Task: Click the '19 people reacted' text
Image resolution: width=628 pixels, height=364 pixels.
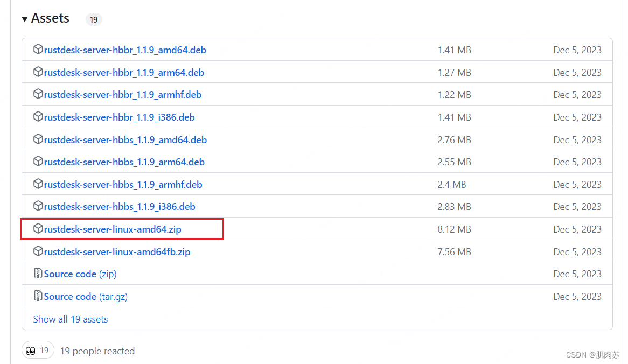Action: 97,351
